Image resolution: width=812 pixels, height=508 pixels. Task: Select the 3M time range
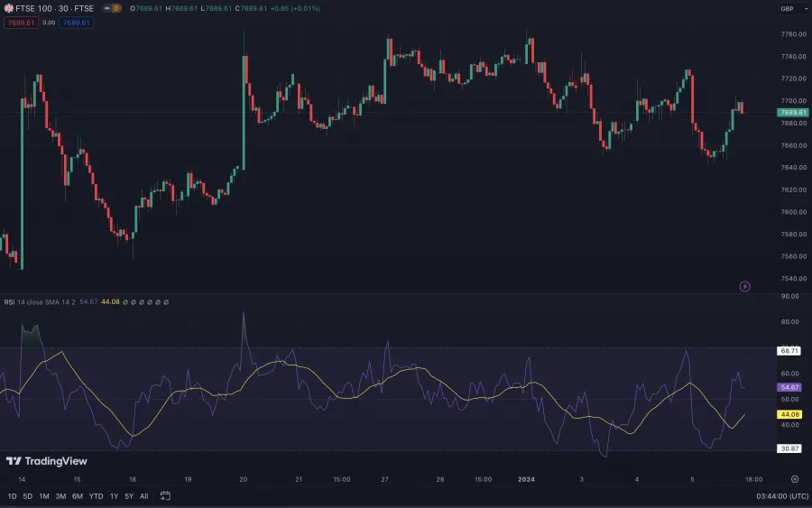[x=60, y=496]
